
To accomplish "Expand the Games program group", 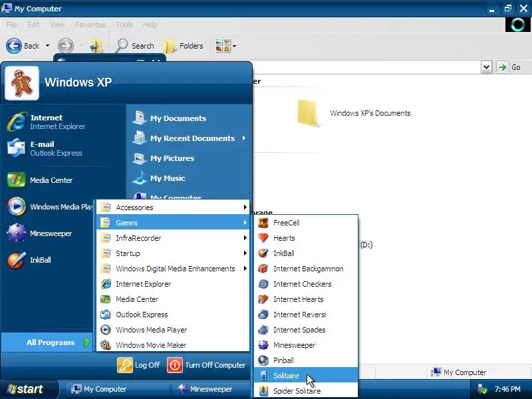I will pos(173,223).
